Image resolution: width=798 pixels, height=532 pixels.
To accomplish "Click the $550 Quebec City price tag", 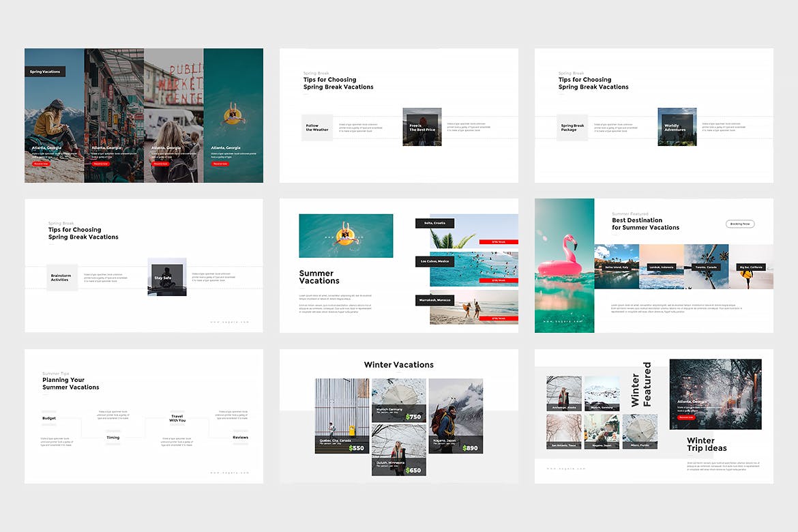I will [x=356, y=448].
